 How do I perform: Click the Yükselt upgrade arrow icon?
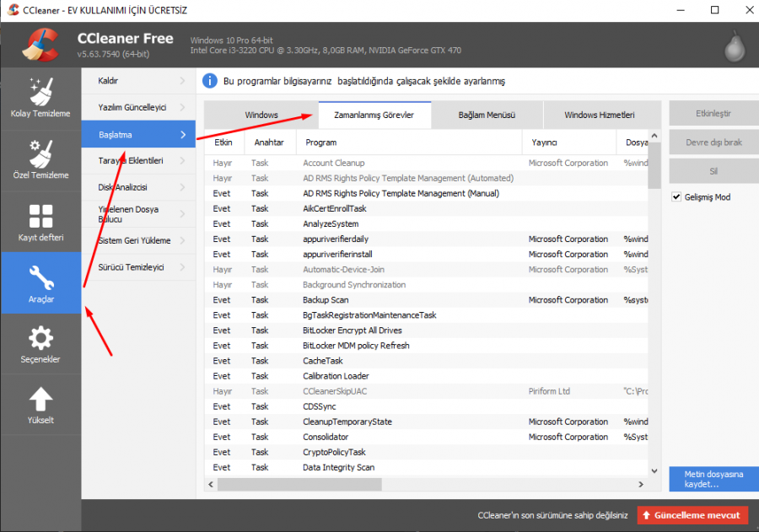(x=40, y=400)
